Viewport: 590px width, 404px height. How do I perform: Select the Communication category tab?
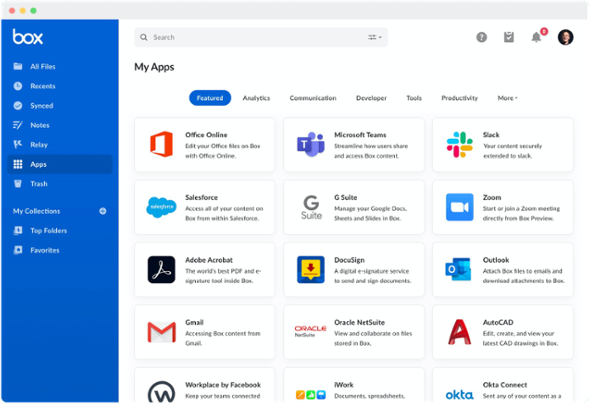[313, 98]
